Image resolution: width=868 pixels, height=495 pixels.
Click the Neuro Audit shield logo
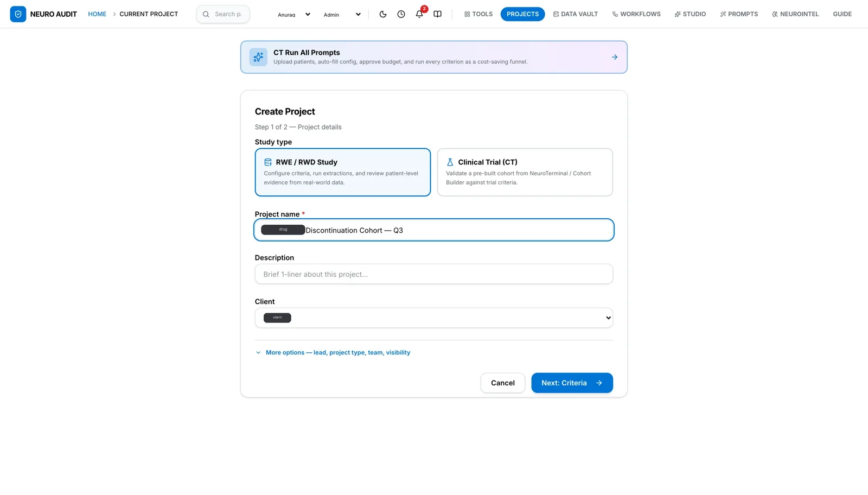click(18, 14)
